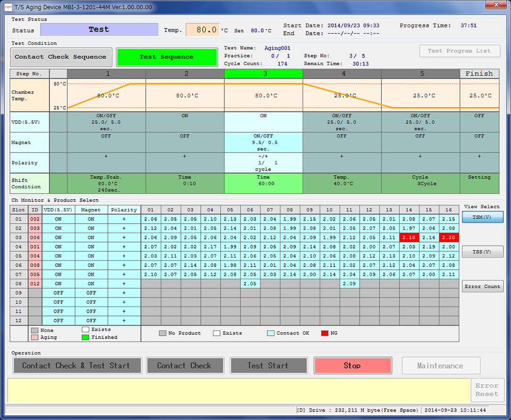This screenshot has height=420, width=511.
Task: Click the empty ID cell of slot 09
Action: coord(35,293)
